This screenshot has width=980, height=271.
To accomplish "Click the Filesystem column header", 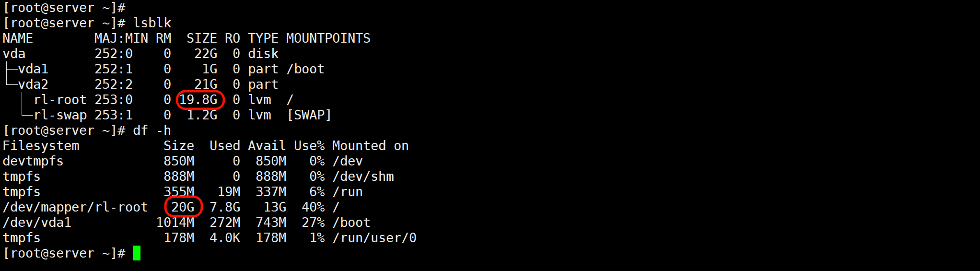I will pos(41,146).
